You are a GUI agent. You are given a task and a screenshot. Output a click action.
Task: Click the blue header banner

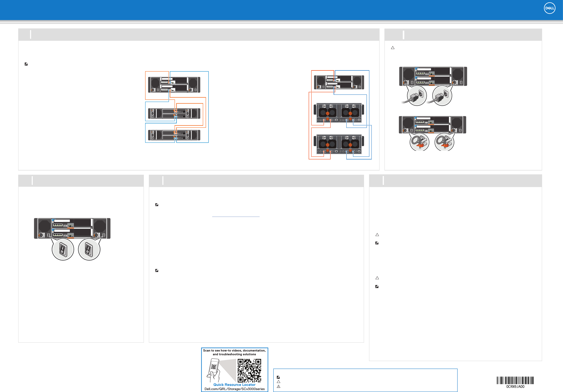pos(270,10)
